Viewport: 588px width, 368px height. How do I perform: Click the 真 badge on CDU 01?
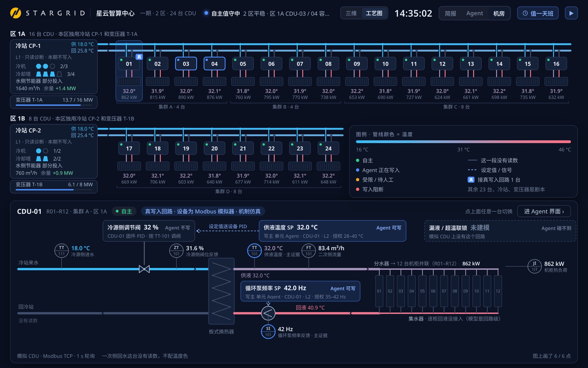[x=139, y=57]
